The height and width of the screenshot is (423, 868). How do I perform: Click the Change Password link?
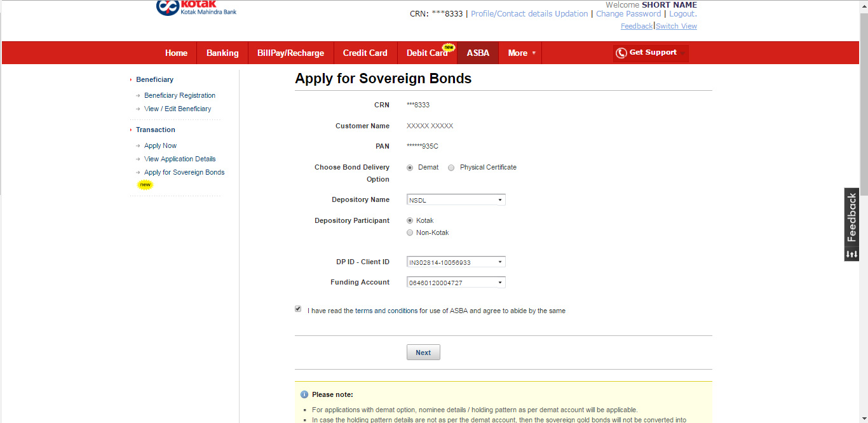point(628,14)
